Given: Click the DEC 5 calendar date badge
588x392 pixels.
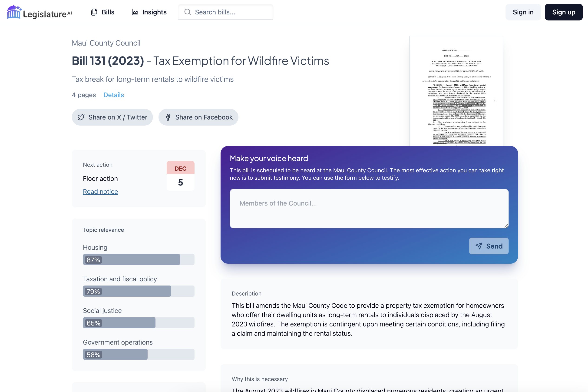Looking at the screenshot, I should [x=180, y=176].
